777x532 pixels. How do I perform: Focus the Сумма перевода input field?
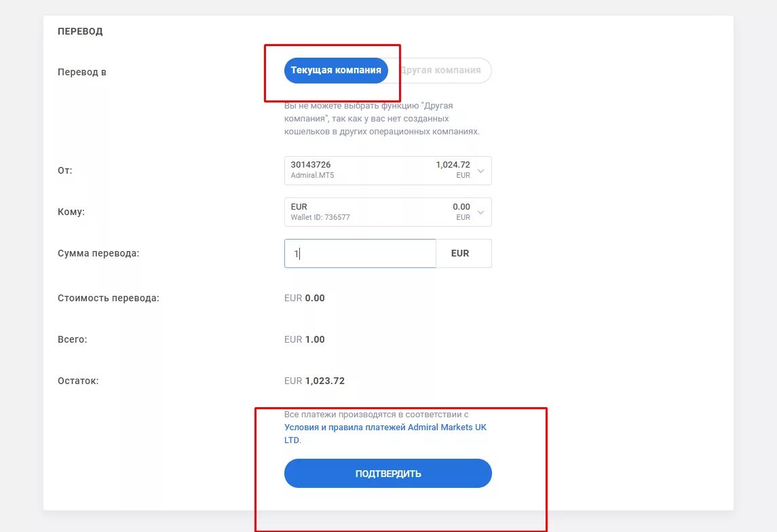[x=360, y=253]
